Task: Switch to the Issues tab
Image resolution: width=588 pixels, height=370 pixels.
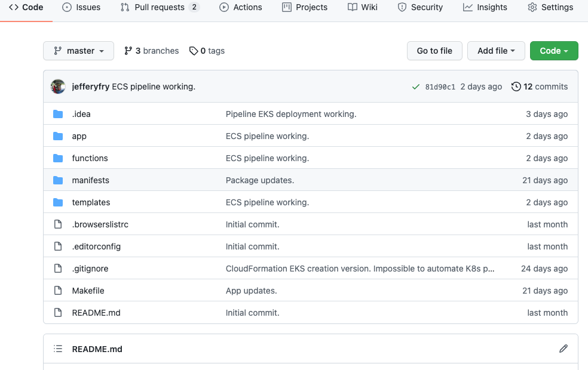Action: click(81, 8)
